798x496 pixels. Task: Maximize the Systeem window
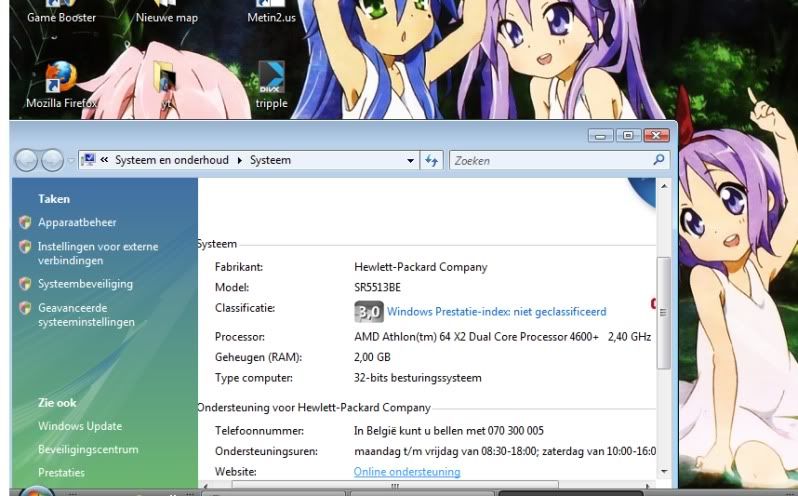point(628,135)
